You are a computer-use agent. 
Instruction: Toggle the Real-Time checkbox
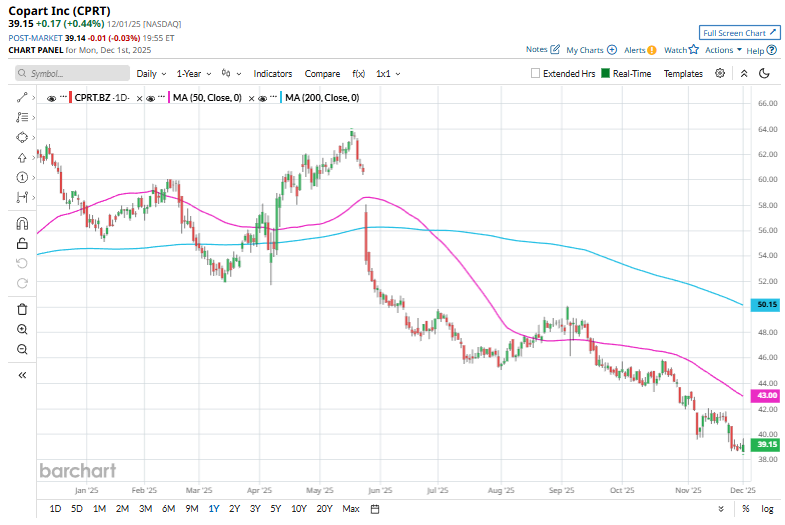click(x=606, y=73)
